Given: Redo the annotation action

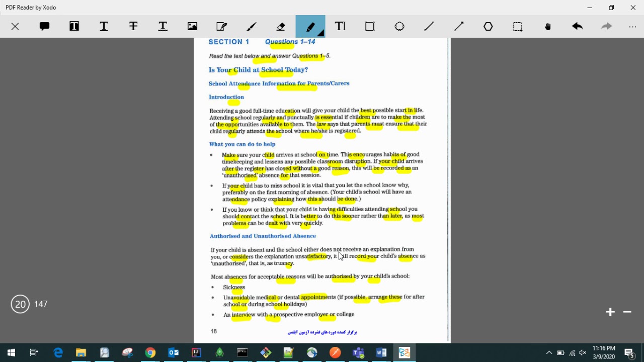Looking at the screenshot, I should coord(607,27).
